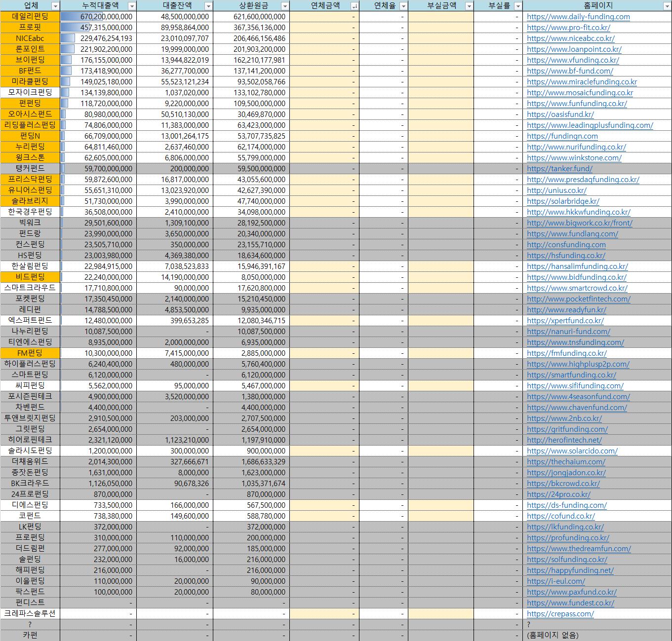Select cumulative loan value 738,380,000
The width and height of the screenshot is (672, 641).
tap(98, 516)
